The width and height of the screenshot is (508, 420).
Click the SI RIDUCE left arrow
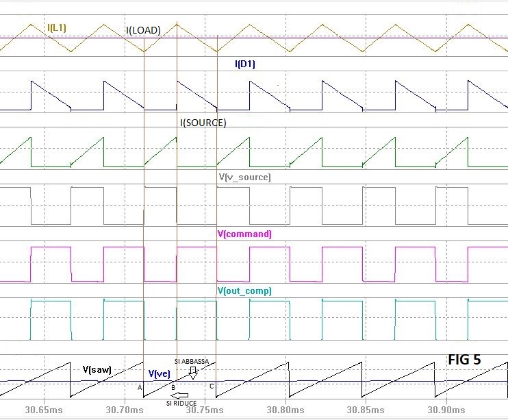[179, 395]
